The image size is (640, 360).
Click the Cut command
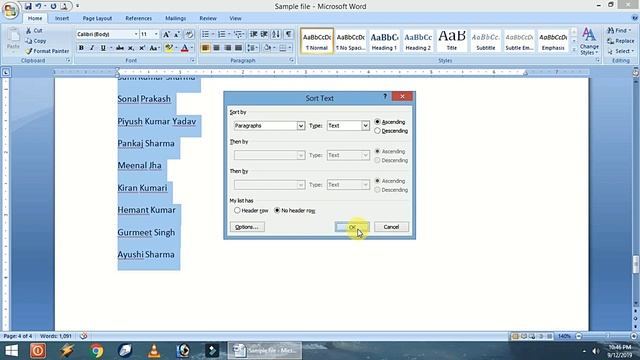(34, 31)
